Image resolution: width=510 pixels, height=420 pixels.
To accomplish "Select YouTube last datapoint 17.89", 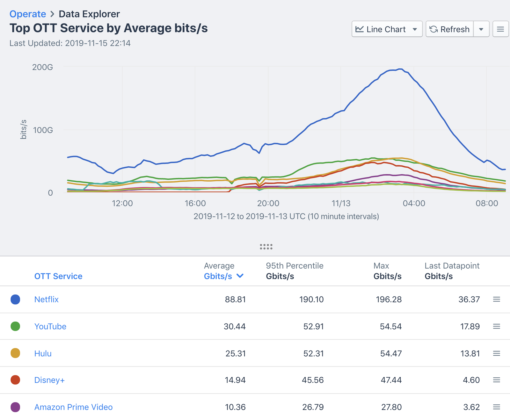I will click(x=470, y=326).
